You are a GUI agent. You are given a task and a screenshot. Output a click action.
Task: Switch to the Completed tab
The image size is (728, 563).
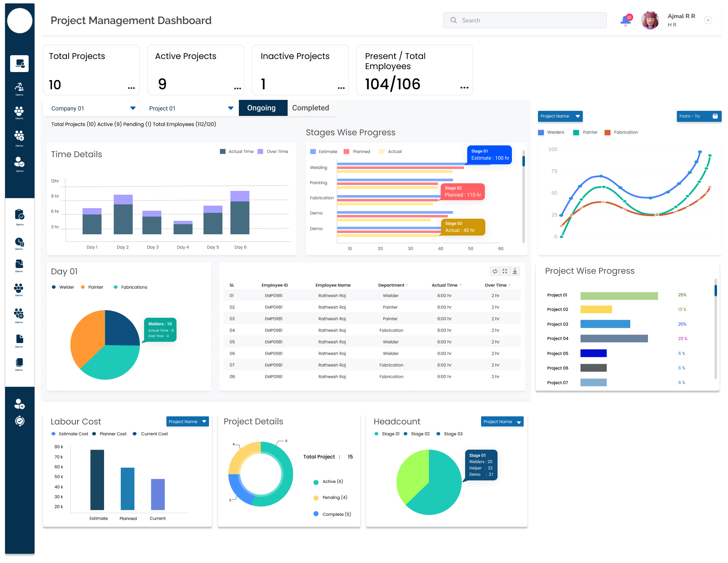(x=311, y=108)
